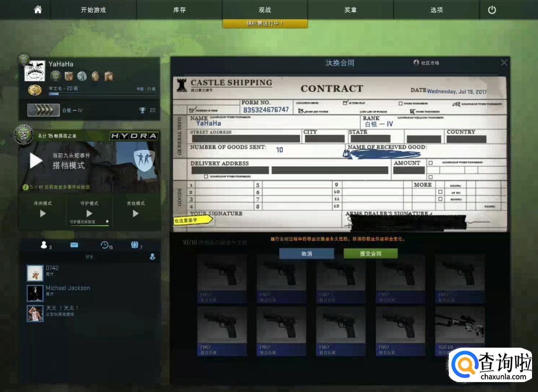Inspect the red crest medal beside the Hydra coin
538x392 pixels.
69,76
